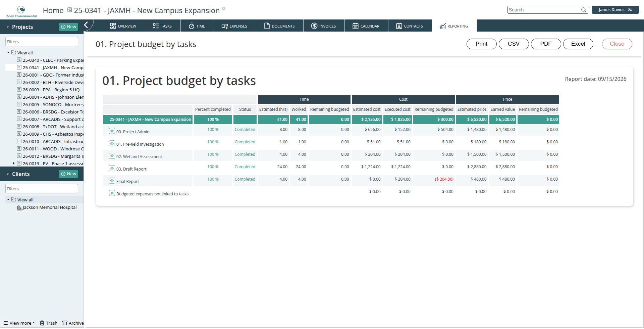644x329 pixels.
Task: Collapse the clients View all folder
Action: tap(8, 200)
